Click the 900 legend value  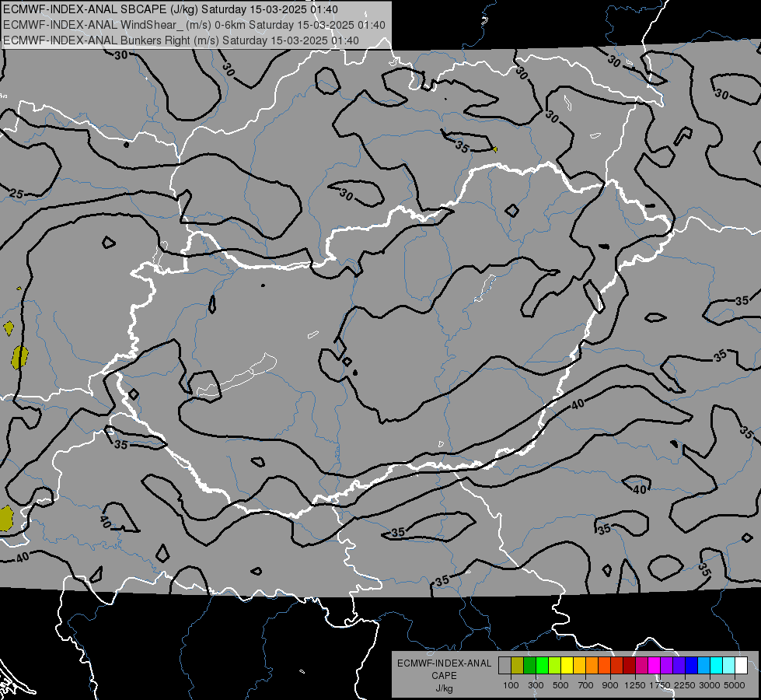point(610,685)
